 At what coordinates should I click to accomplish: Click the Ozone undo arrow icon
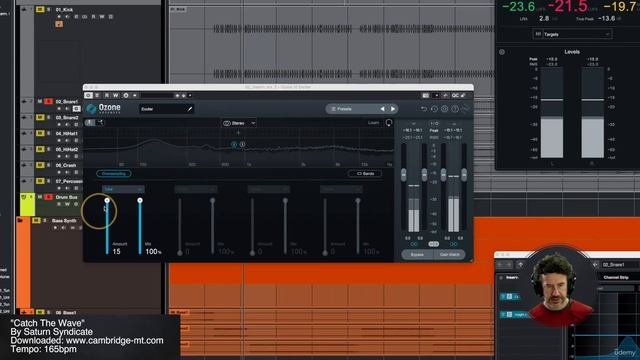click(x=424, y=109)
